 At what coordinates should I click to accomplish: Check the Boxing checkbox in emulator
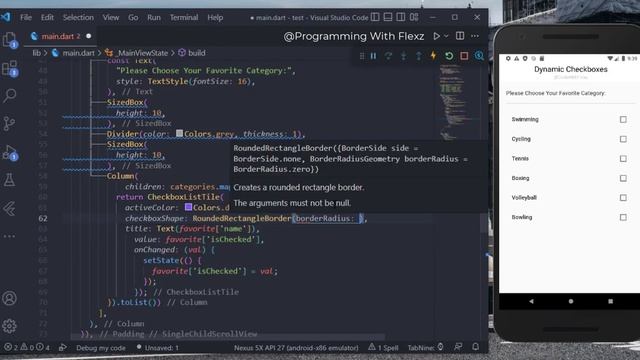[623, 178]
